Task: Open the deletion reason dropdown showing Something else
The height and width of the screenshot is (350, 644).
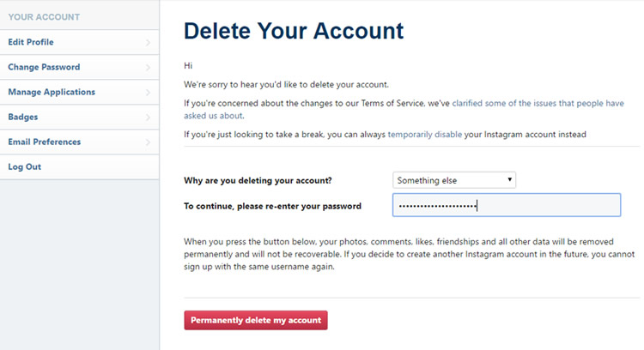Action: click(x=453, y=180)
